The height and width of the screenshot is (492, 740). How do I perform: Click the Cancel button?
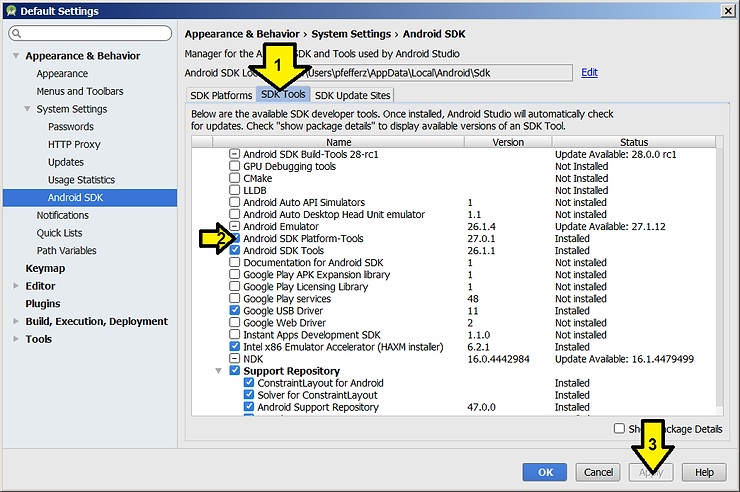pyautogui.click(x=598, y=472)
